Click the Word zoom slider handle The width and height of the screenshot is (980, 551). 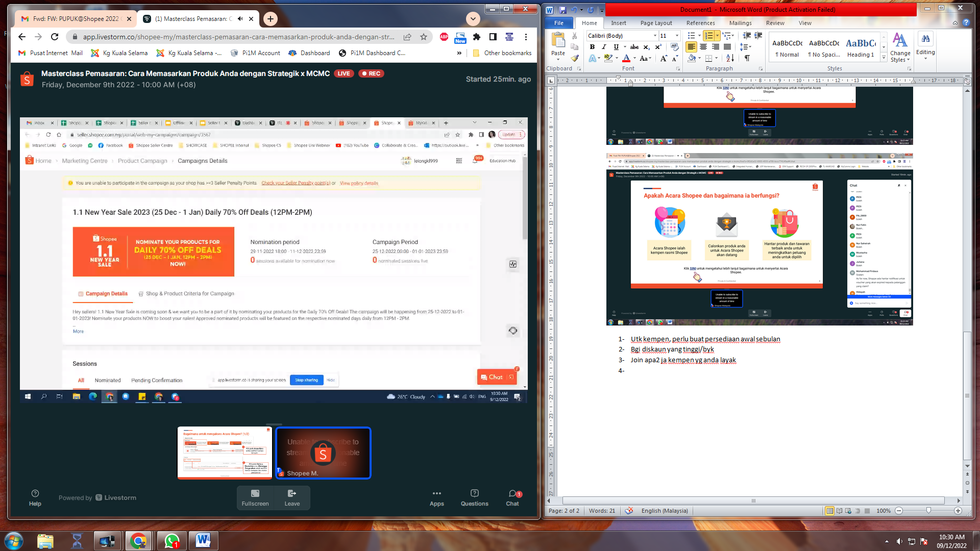(928, 511)
